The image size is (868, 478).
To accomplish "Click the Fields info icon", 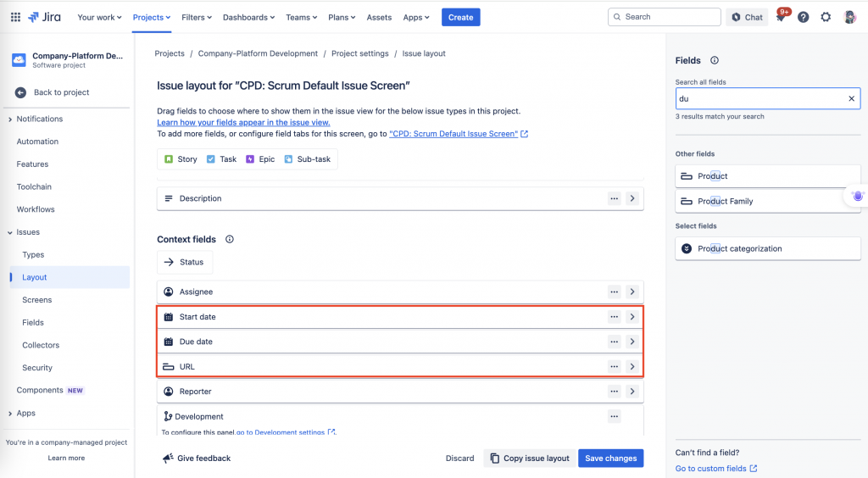I will 715,60.
